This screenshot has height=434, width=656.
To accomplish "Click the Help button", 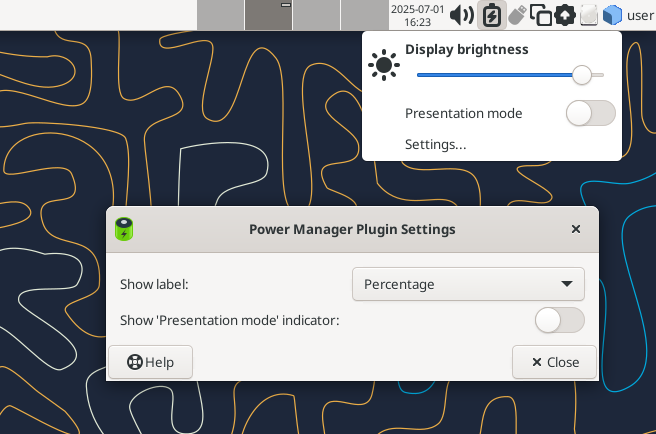I will (151, 362).
